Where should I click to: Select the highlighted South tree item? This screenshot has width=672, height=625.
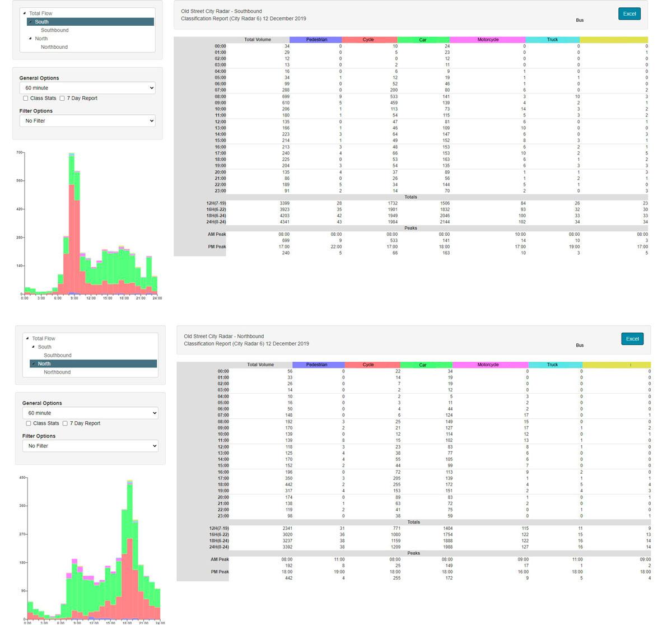point(90,22)
